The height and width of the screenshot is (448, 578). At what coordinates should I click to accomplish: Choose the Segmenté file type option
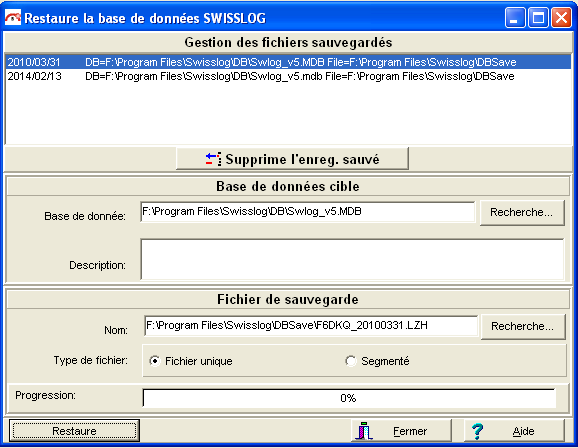click(x=351, y=361)
